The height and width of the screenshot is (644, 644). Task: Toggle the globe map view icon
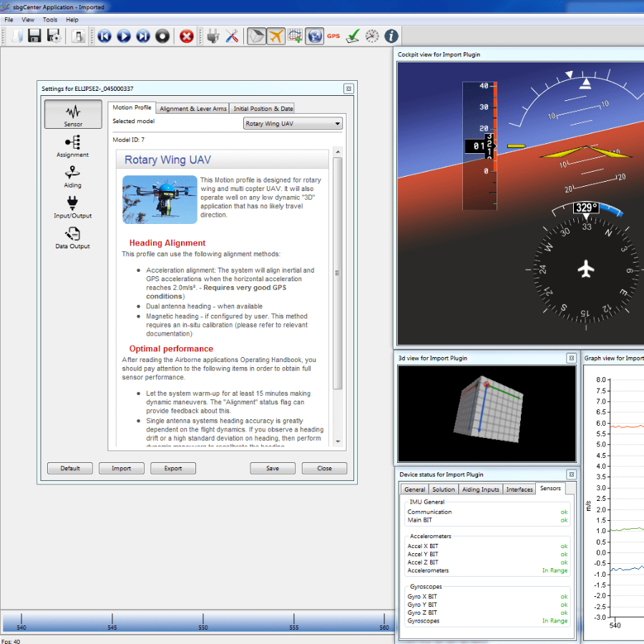click(x=314, y=36)
